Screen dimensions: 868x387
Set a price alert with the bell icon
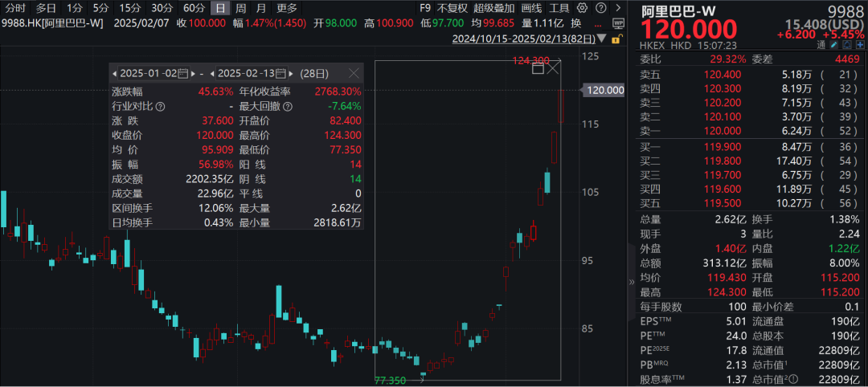coord(848,47)
